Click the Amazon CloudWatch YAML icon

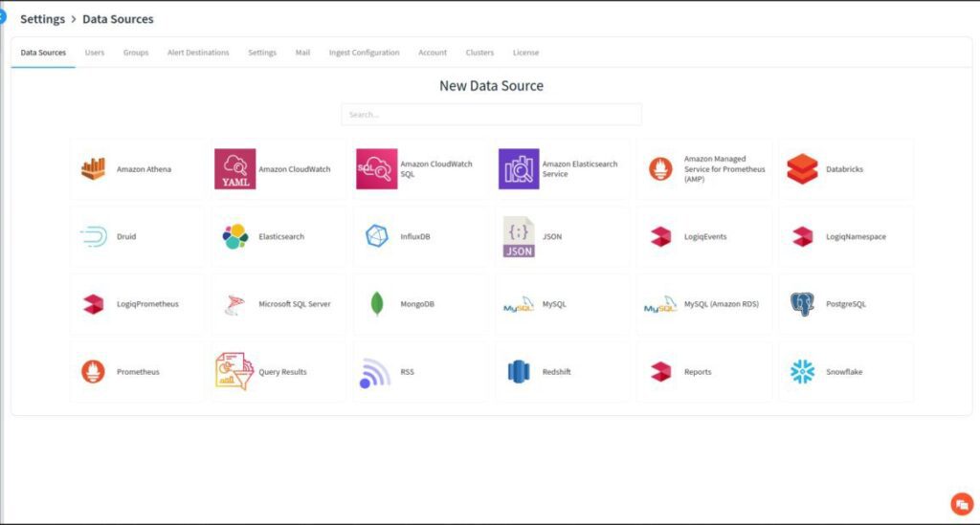click(x=235, y=168)
